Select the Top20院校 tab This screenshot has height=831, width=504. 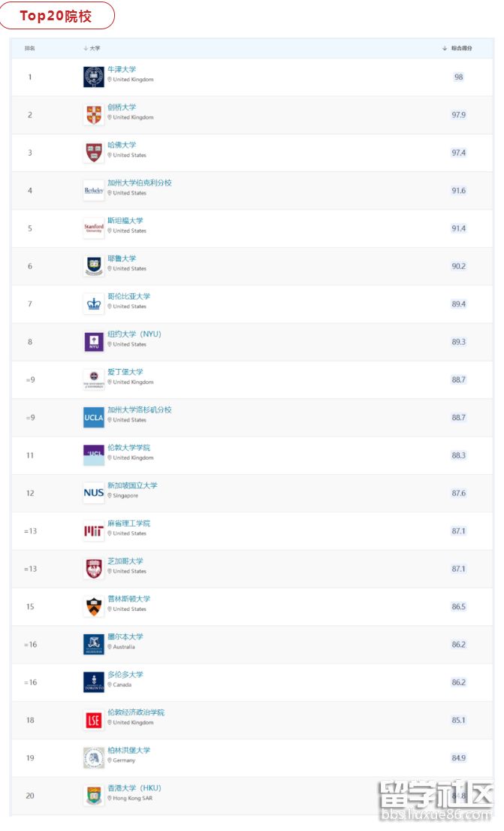click(57, 15)
